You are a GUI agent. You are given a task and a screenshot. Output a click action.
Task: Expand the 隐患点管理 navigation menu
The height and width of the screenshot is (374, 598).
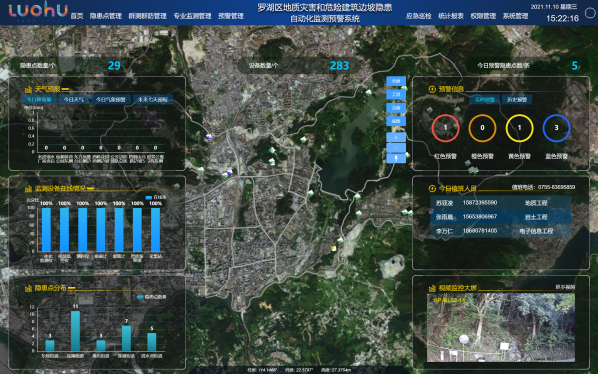(x=106, y=16)
